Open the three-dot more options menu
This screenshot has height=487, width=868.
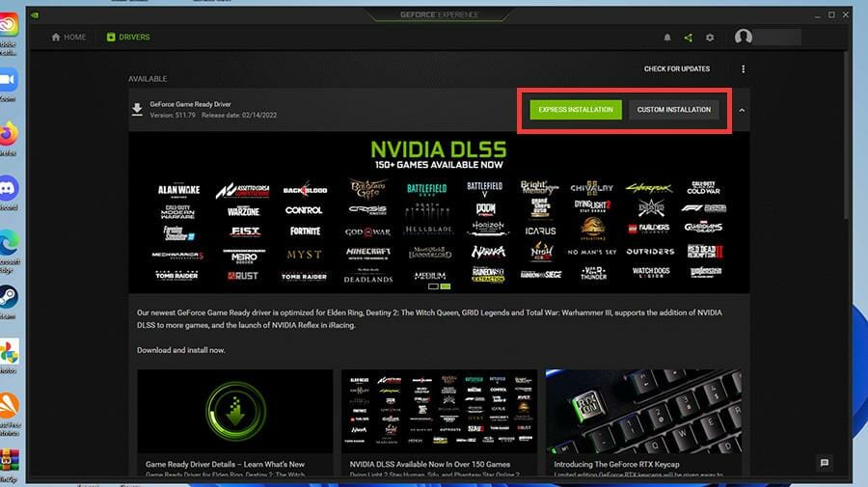click(743, 68)
